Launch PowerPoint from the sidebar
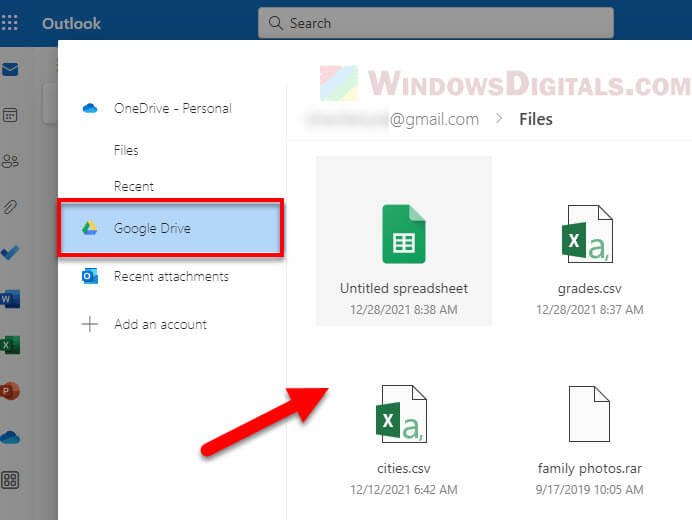Viewport: 692px width, 520px height. [x=10, y=391]
